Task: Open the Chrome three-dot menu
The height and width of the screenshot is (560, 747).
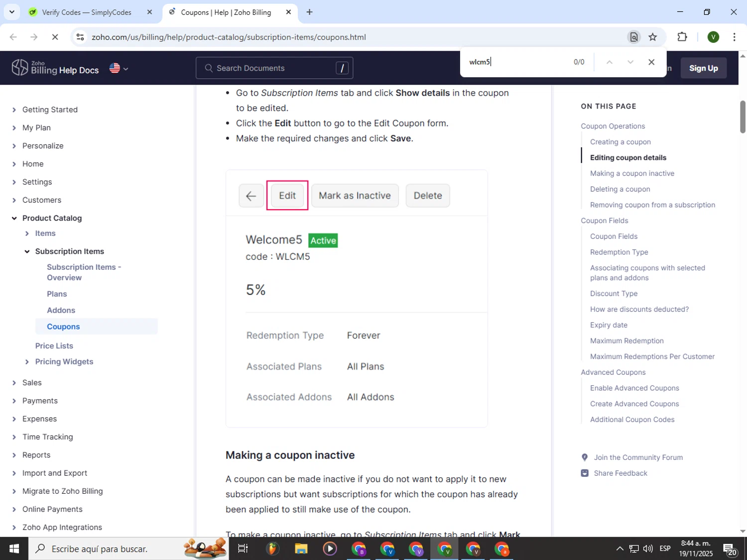Action: (x=734, y=37)
